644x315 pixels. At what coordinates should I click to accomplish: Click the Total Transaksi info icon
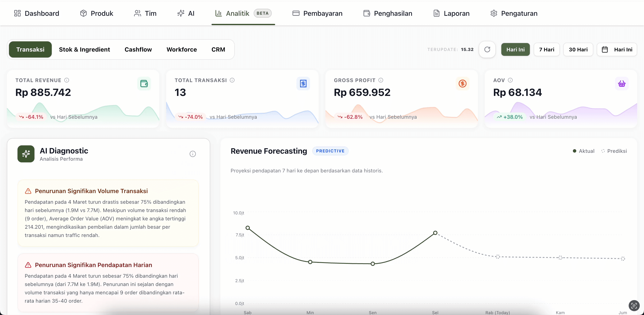pos(232,80)
